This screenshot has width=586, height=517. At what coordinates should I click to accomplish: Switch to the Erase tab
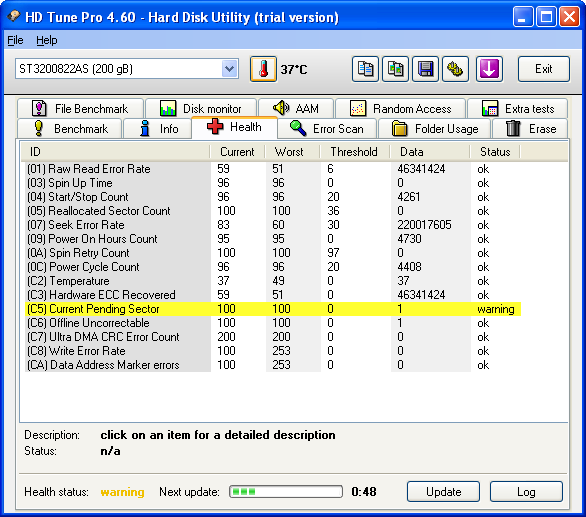point(530,129)
